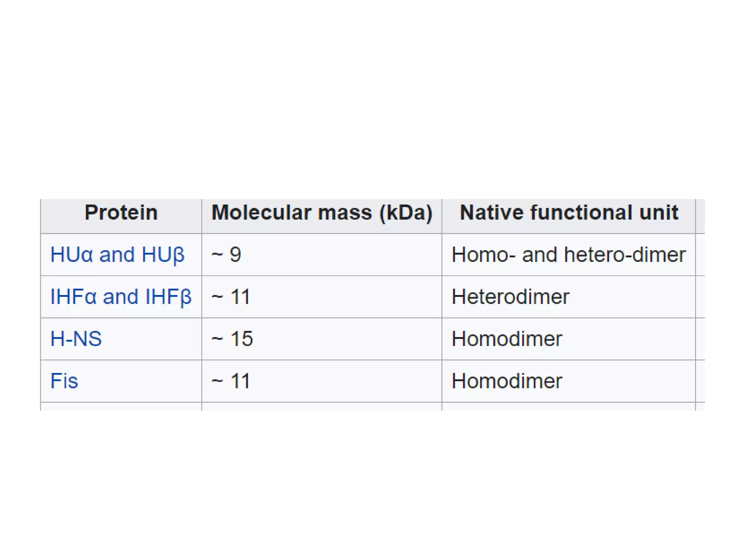Click the Protein column header
The width and height of the screenshot is (747, 560).
121,216
